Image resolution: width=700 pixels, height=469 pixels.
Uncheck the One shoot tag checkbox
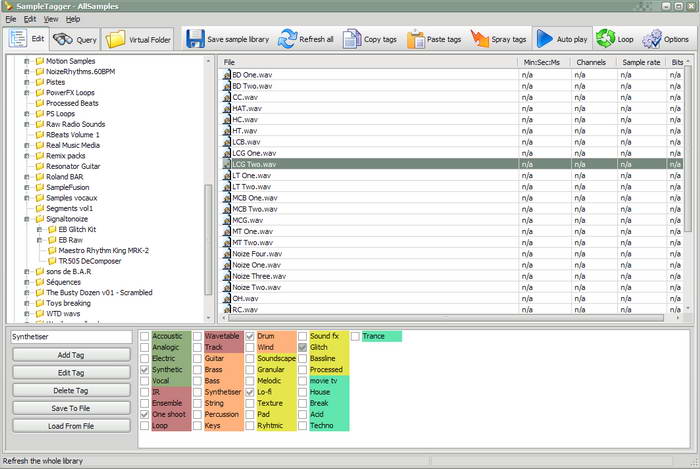tap(144, 415)
